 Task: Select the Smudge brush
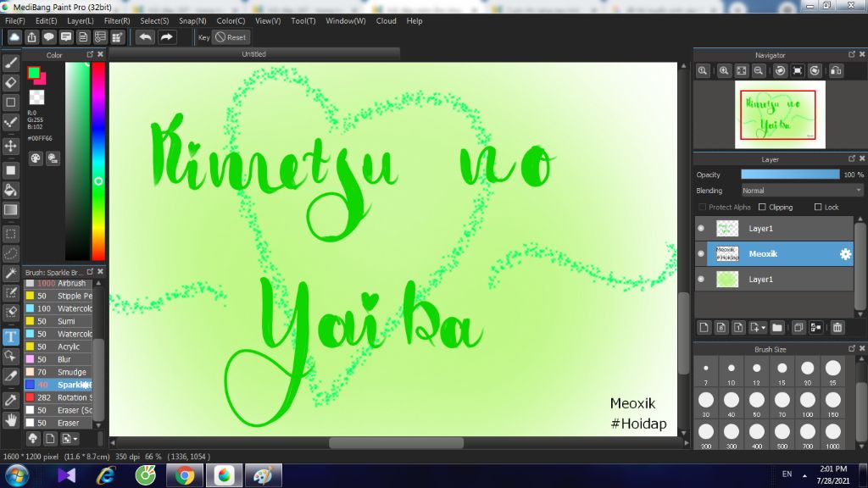coord(58,372)
